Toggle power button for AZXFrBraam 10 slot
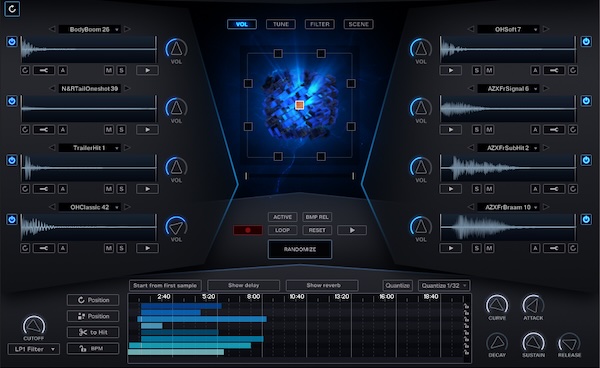600x368 pixels. tap(586, 219)
